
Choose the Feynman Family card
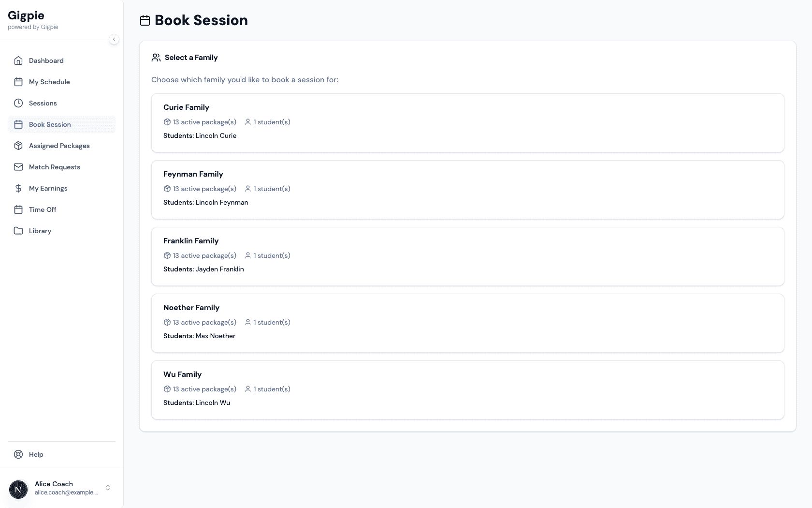click(x=467, y=190)
